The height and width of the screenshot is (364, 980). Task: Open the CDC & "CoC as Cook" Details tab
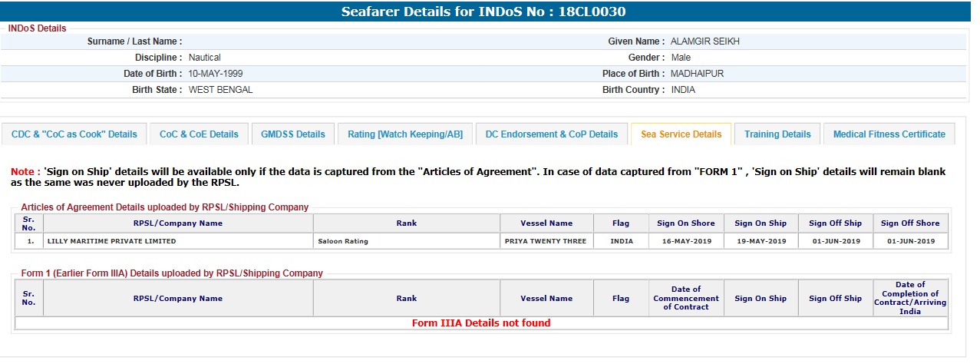point(74,134)
